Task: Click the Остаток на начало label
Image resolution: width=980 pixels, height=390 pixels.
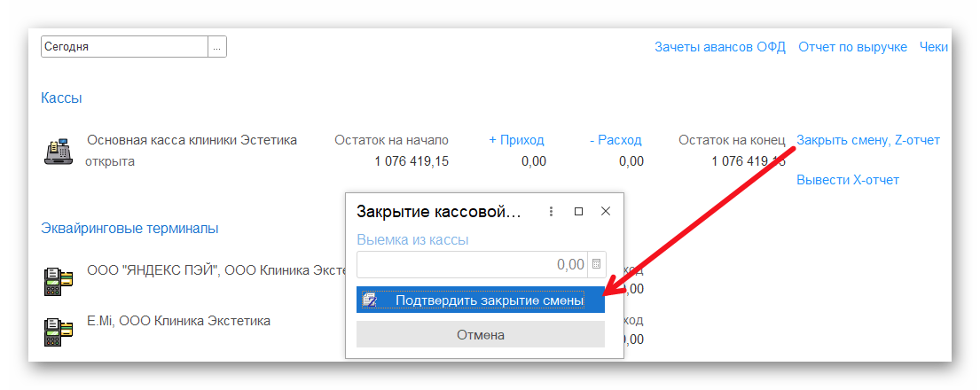Action: [391, 140]
